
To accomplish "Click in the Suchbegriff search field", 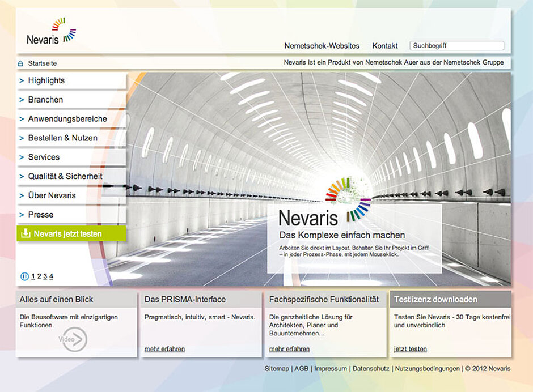I will 456,46.
